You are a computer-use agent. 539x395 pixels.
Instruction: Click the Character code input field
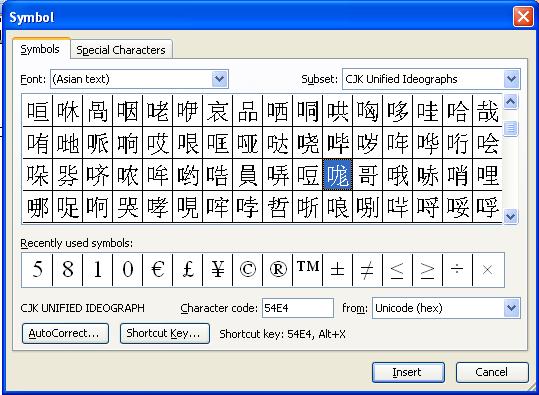tap(298, 308)
